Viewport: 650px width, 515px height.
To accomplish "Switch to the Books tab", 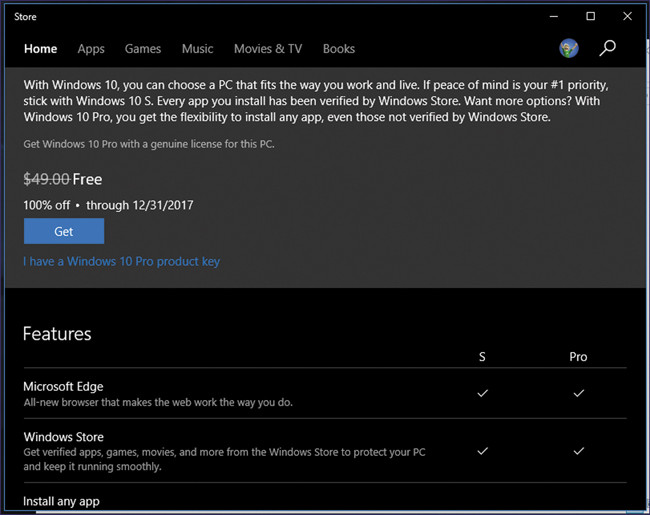I will [339, 49].
